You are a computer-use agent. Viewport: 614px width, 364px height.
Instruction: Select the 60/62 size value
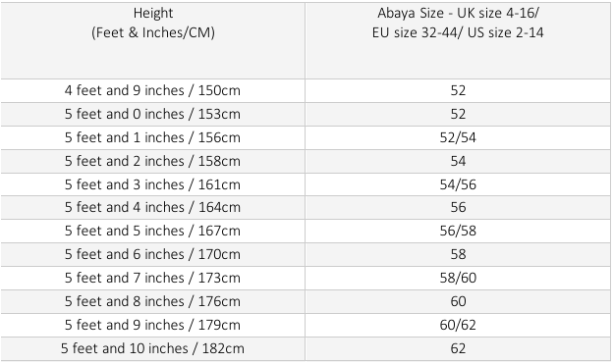pyautogui.click(x=458, y=325)
